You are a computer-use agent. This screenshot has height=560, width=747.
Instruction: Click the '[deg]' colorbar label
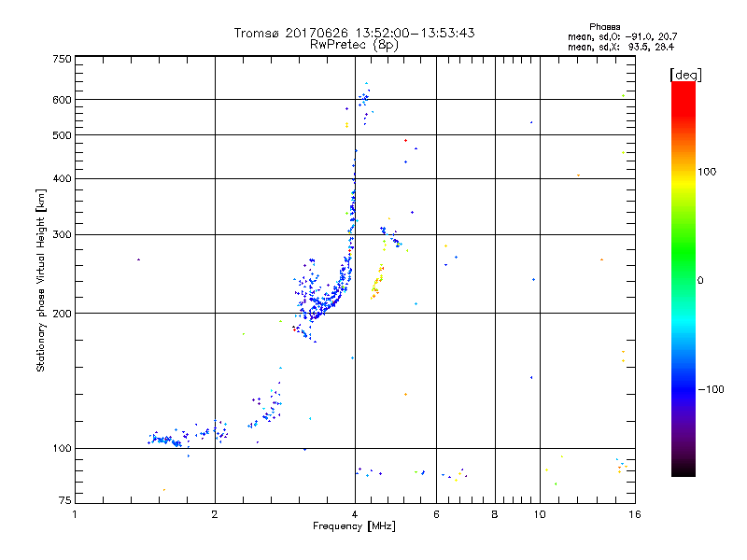[685, 75]
